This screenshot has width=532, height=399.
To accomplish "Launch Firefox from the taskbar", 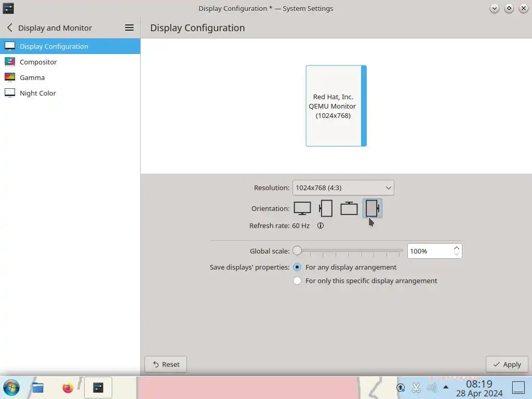I will pos(68,388).
